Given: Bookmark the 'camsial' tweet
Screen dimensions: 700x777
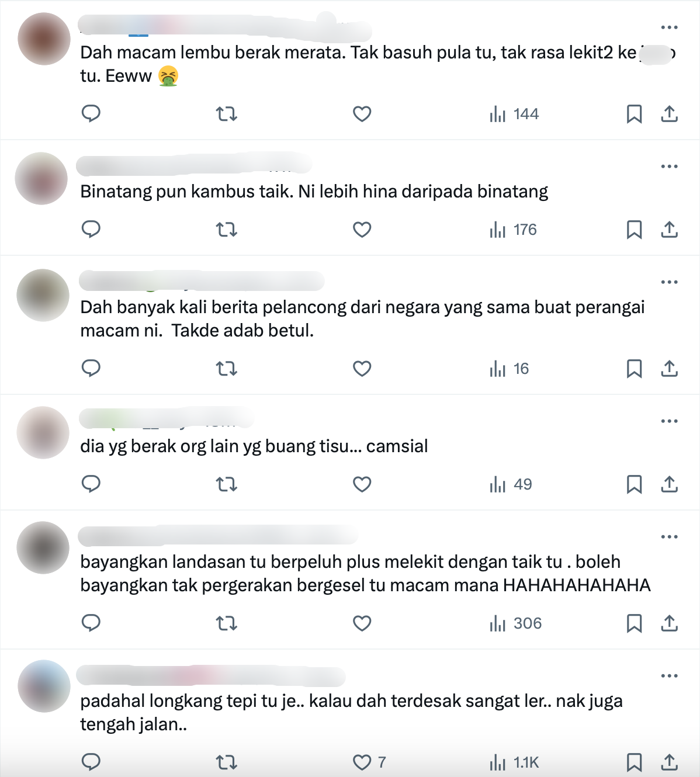Looking at the screenshot, I should coord(634,484).
